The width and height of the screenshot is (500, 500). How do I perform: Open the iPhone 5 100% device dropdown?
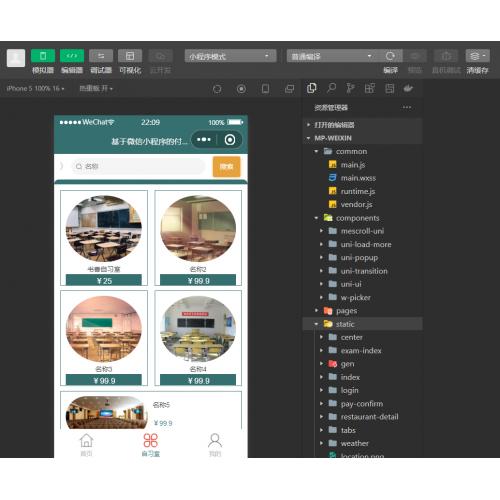[35, 88]
